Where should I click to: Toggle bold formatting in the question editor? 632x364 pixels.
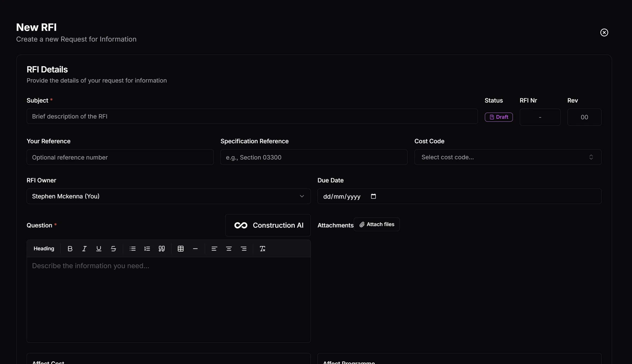pos(70,248)
